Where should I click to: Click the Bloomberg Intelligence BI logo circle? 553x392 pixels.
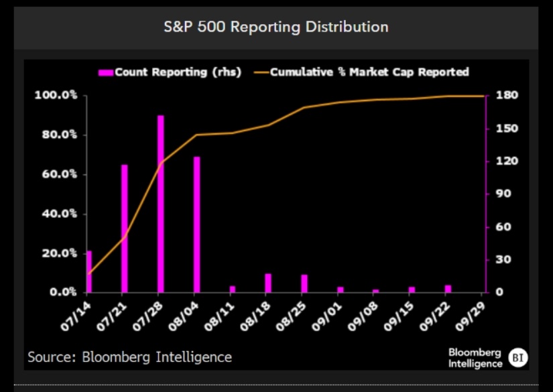[x=518, y=357]
